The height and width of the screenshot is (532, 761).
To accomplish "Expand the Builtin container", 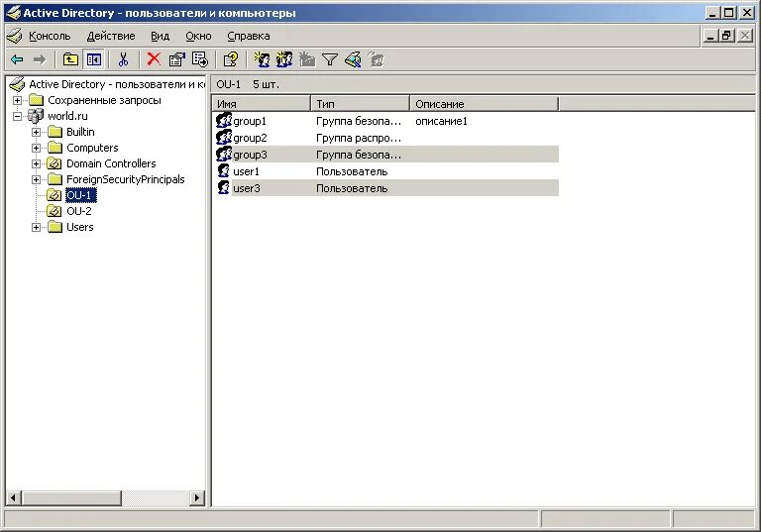I will (x=36, y=132).
